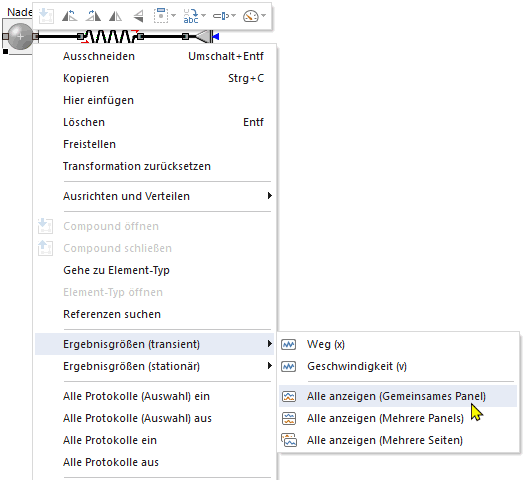This screenshot has width=525, height=480.
Task: Click the connector pin toolbar icon
Action: click(221, 16)
